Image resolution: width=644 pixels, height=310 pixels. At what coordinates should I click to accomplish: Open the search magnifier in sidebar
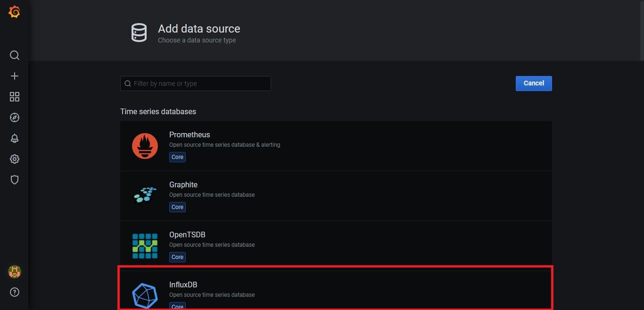[15, 55]
